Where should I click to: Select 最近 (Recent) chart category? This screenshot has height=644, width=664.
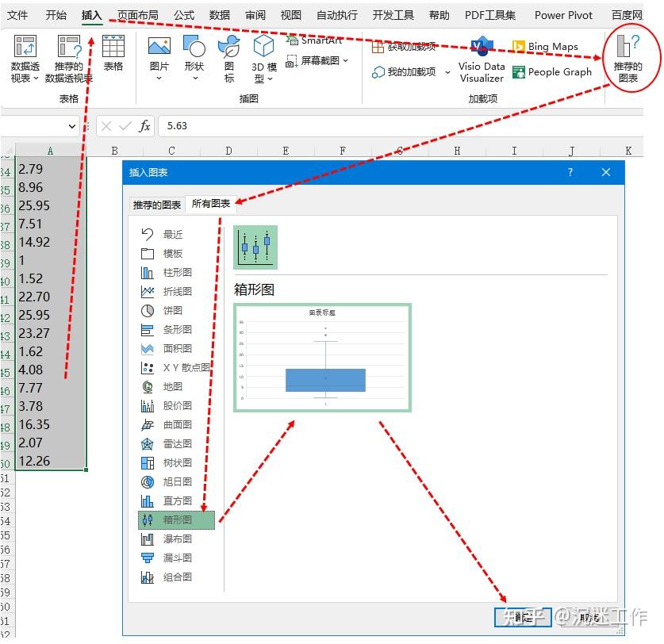[x=177, y=235]
